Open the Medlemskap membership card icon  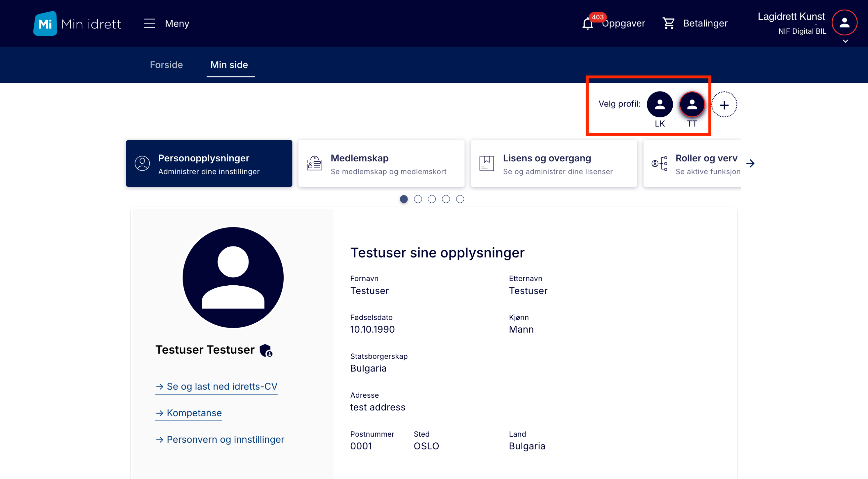click(313, 163)
